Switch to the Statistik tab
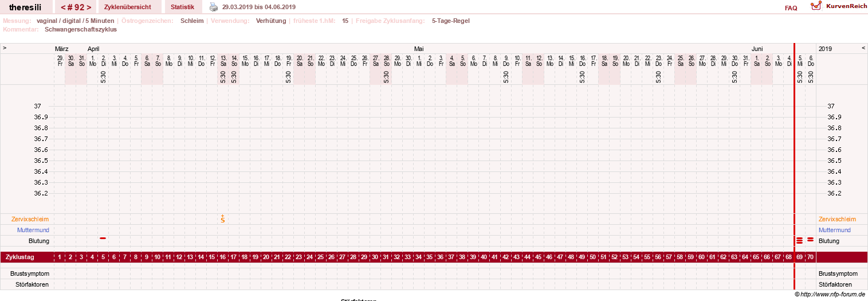 (x=183, y=7)
